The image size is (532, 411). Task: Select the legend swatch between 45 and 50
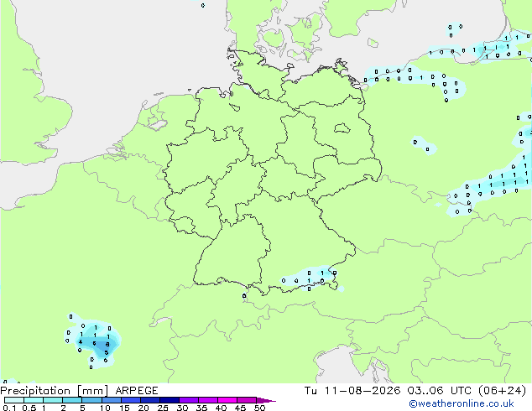(x=247, y=400)
